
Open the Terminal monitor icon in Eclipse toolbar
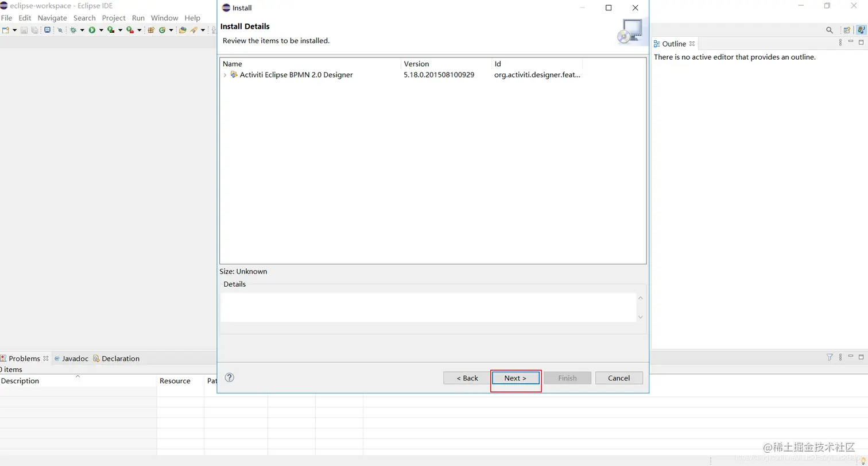(47, 30)
